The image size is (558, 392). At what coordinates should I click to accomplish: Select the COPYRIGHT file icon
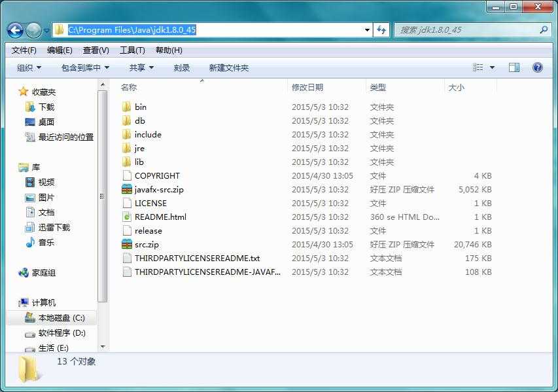tap(127, 175)
